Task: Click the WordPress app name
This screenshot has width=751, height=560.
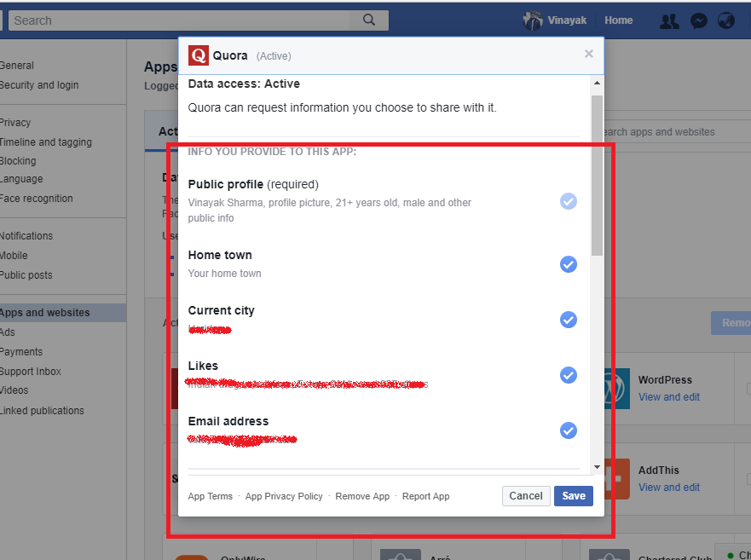Action: coord(665,380)
